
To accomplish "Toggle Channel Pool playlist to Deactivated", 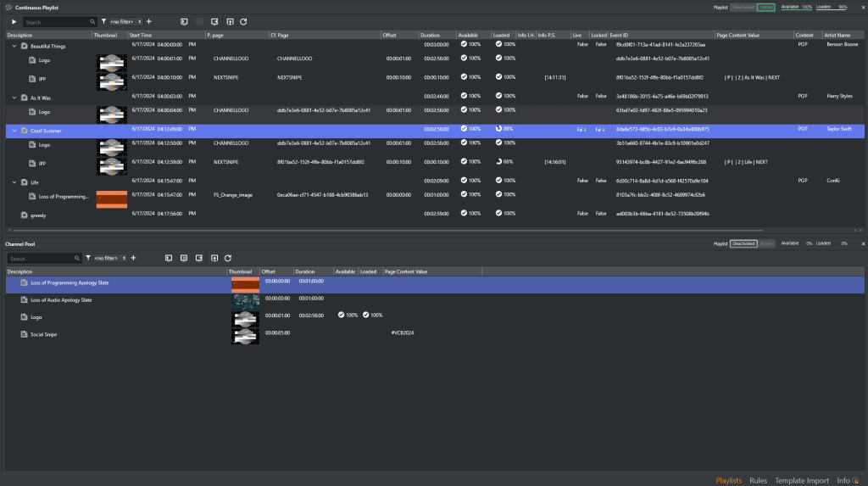I will pos(743,243).
